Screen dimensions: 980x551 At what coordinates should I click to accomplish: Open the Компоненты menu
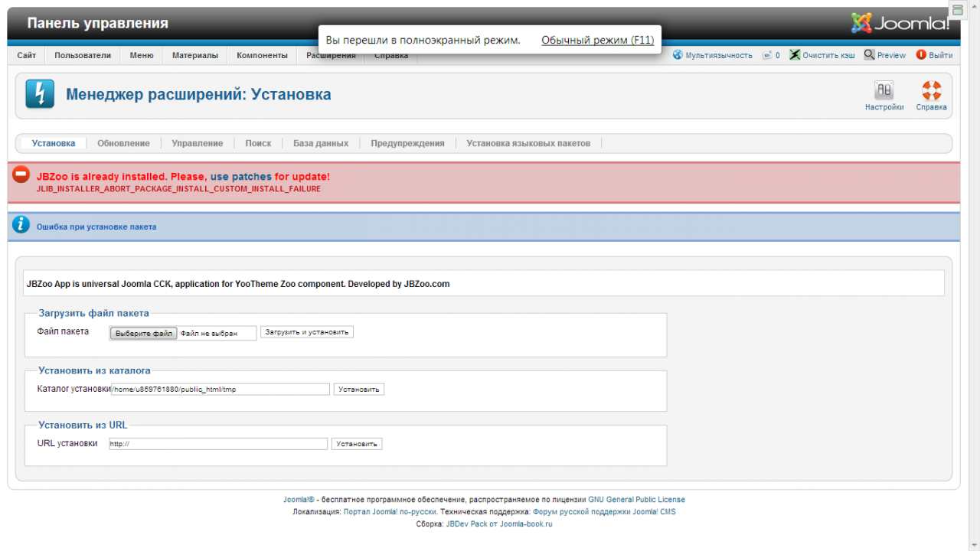click(x=262, y=55)
